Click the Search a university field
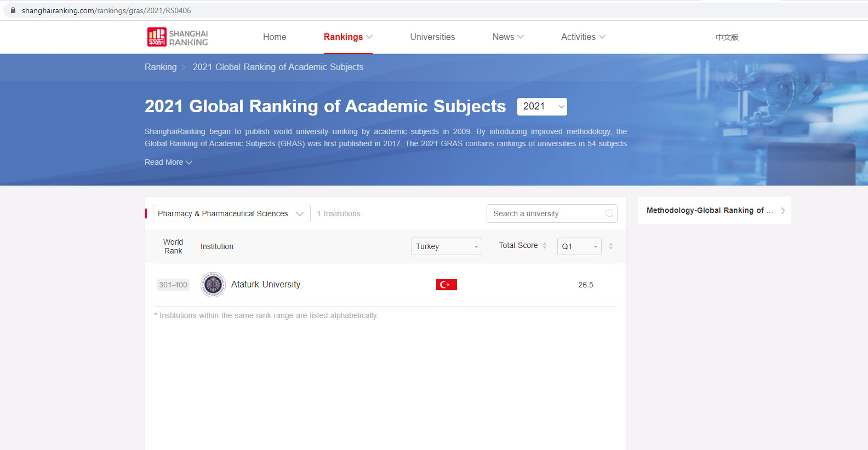Screen dimensions: 868x450 [x=545, y=214]
